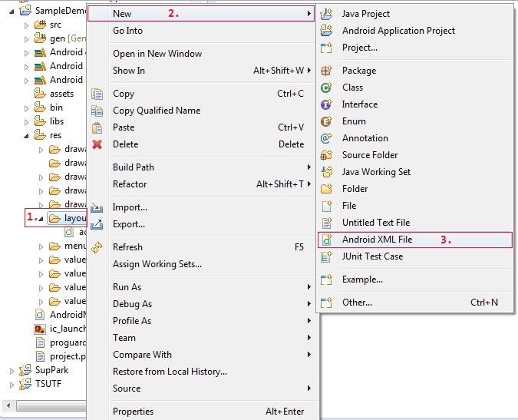Expand the src folder in tree
518x420 pixels.
click(x=26, y=25)
